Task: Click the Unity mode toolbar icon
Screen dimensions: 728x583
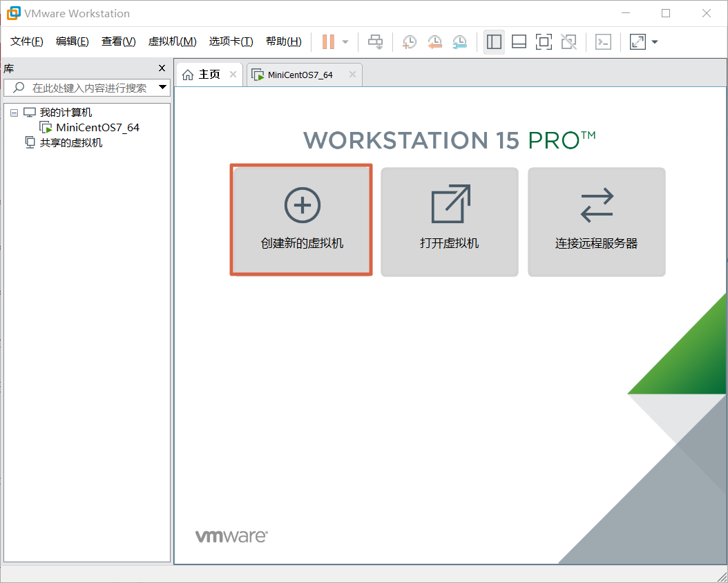Action: 568,41
